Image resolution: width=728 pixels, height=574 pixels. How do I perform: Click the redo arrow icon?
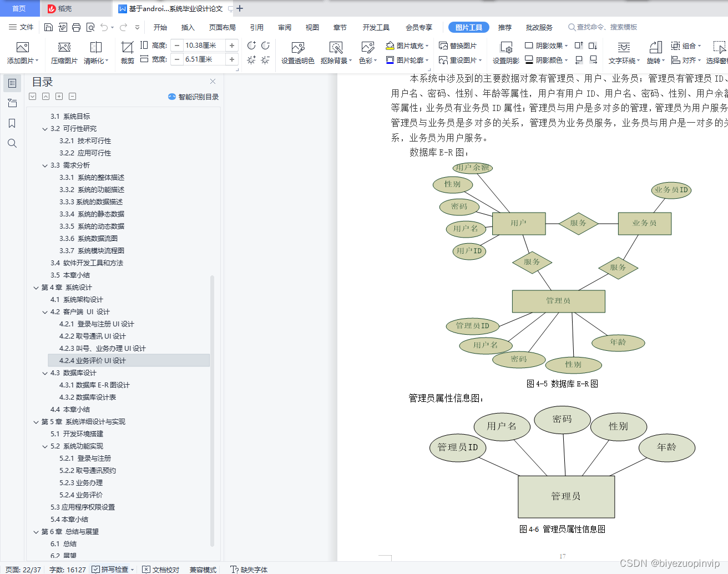coord(123,27)
